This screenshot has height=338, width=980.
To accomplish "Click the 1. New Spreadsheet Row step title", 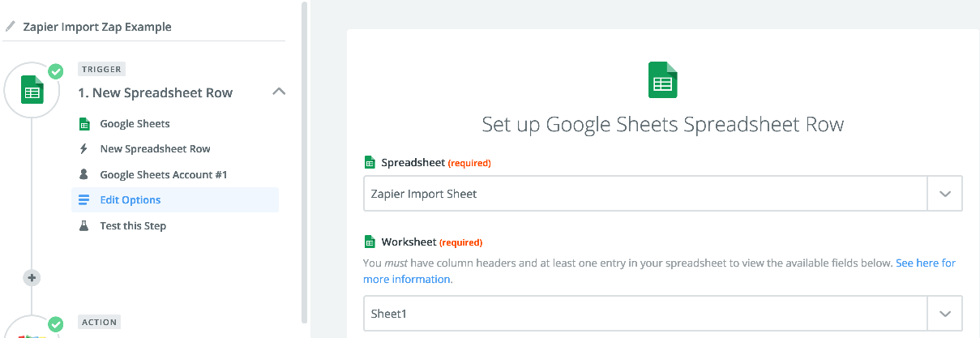I will tap(155, 92).
